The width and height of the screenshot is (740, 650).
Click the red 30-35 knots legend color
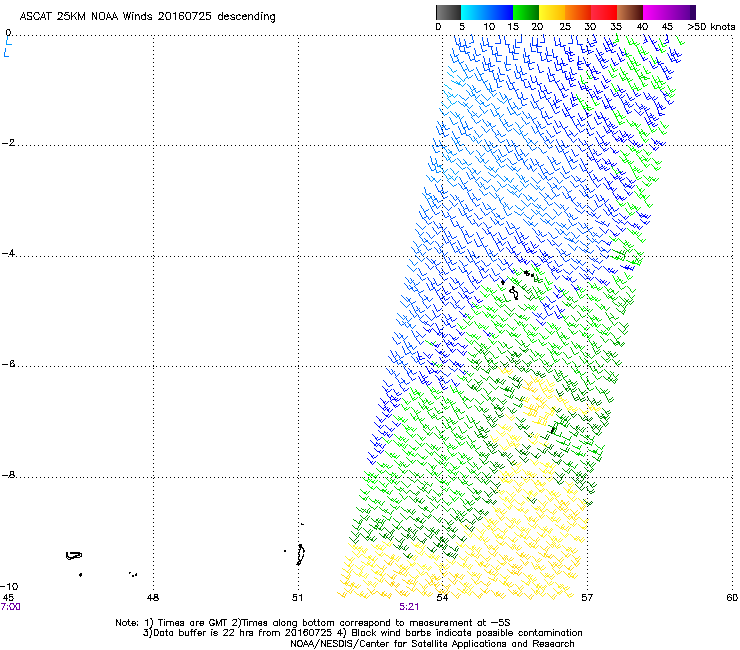(604, 12)
